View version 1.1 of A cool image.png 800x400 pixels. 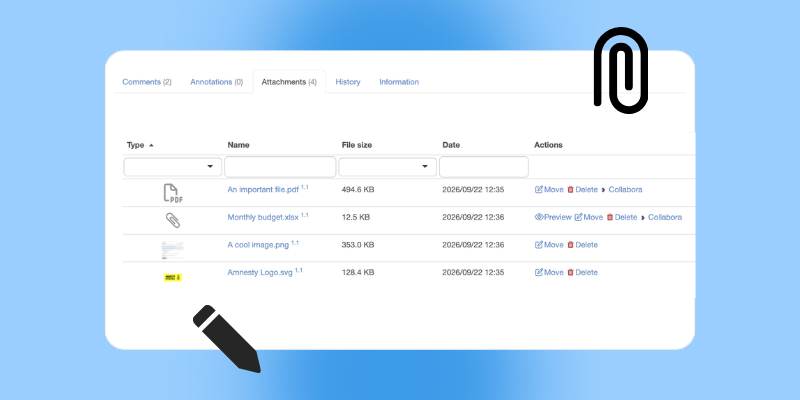tap(295, 242)
